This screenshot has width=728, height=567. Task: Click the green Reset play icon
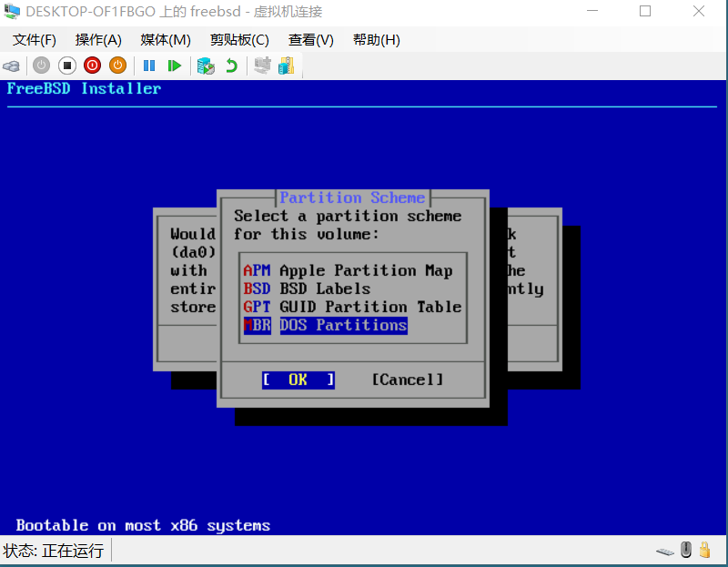[x=175, y=66]
